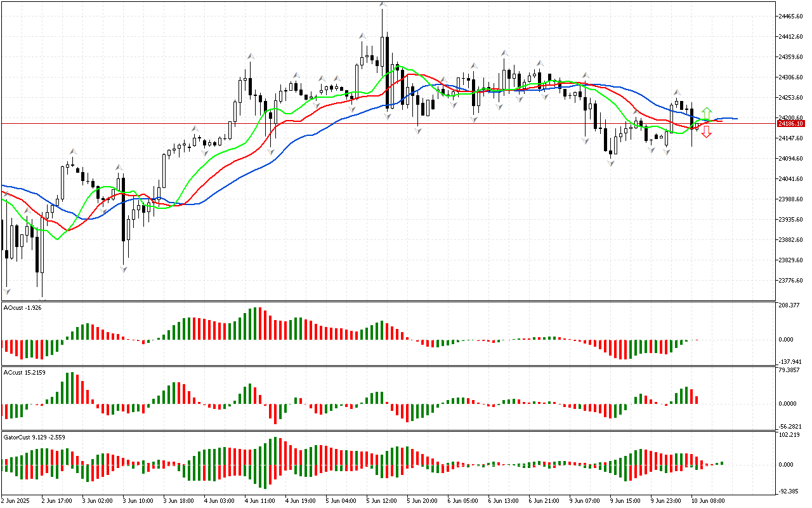Click the red down arrow signal

pos(706,132)
